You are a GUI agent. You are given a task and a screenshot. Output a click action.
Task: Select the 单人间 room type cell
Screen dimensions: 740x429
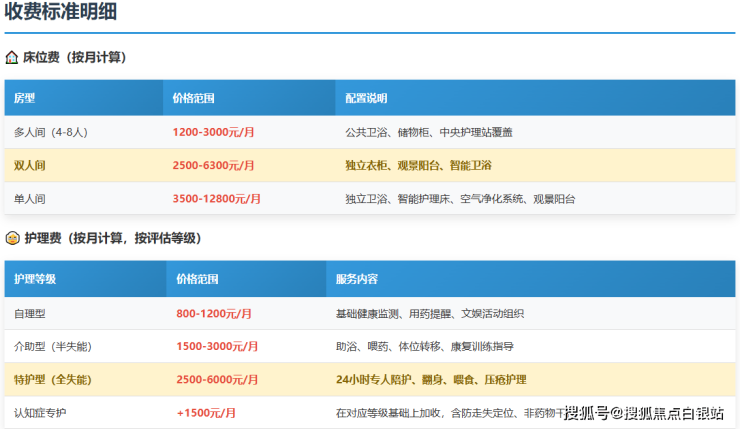coord(32,199)
